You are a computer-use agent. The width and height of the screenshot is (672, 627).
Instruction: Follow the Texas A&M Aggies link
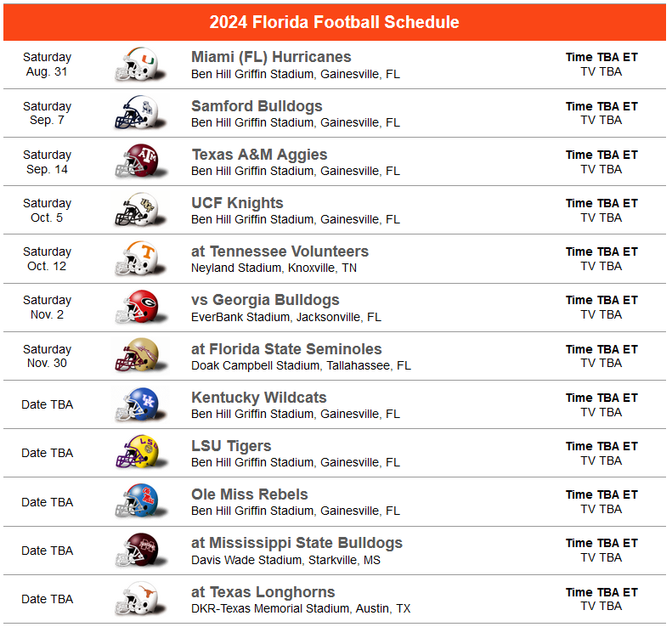coord(259,155)
